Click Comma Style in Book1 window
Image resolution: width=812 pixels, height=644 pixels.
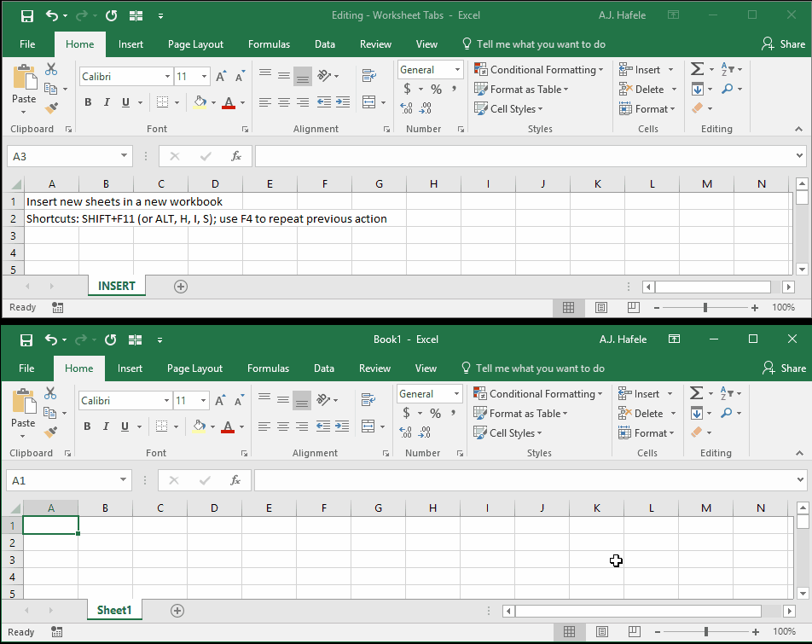point(453,413)
